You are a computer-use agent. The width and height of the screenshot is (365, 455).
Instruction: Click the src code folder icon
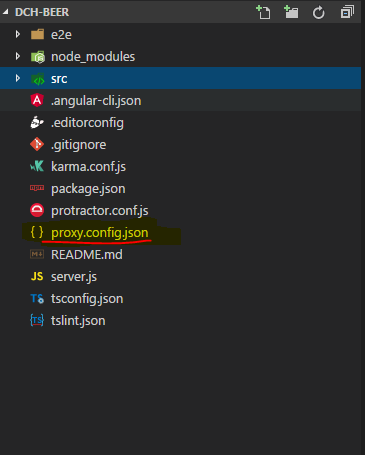point(38,79)
